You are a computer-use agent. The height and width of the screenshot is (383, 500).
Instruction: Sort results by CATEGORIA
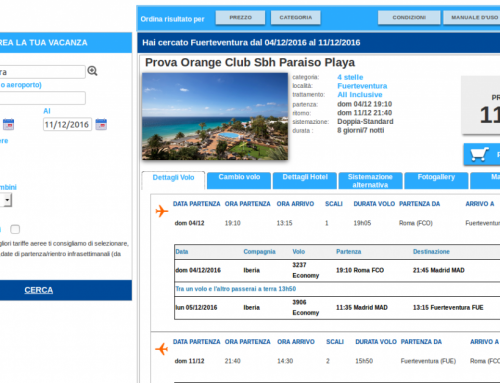(x=296, y=18)
